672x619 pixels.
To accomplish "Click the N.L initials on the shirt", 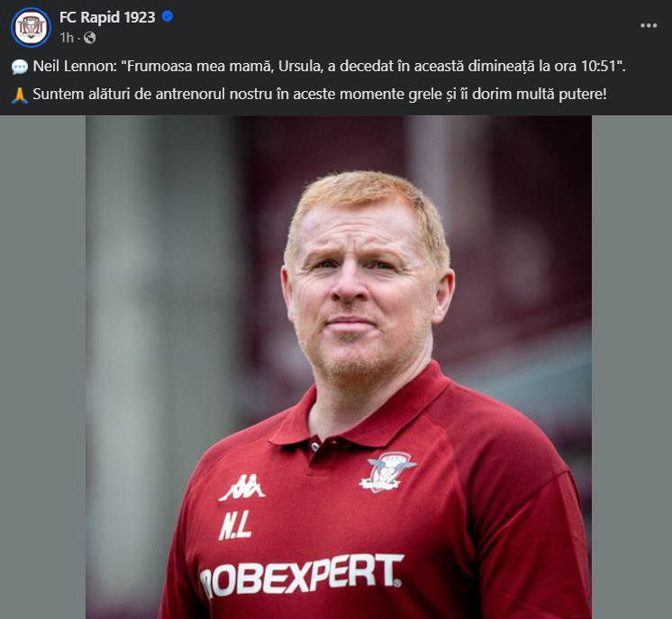I will click(235, 525).
